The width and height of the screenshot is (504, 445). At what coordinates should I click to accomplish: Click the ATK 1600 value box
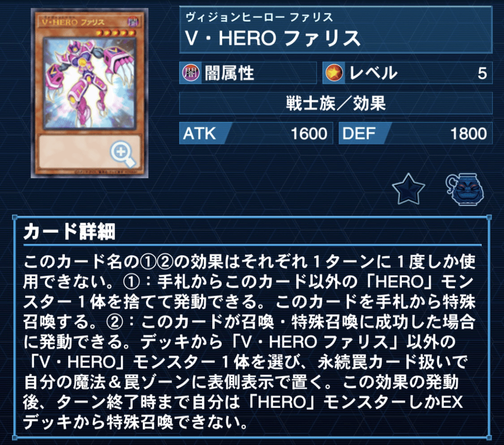point(256,133)
